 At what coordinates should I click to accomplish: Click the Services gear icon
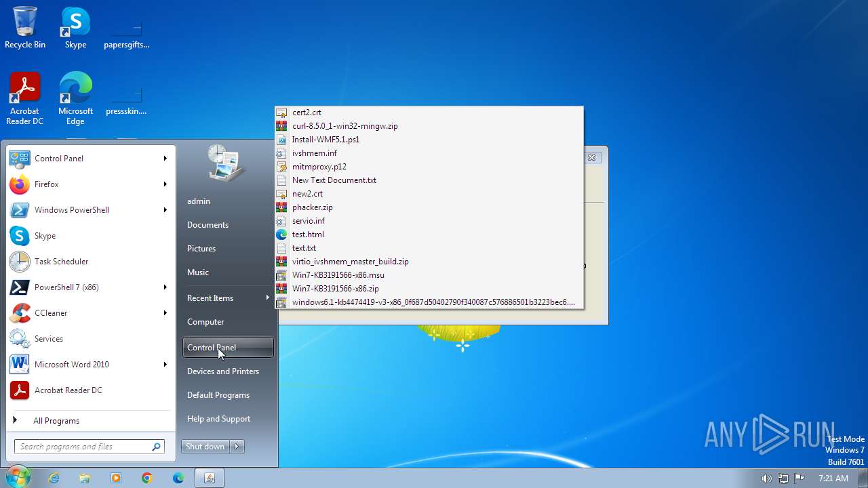click(20, 339)
